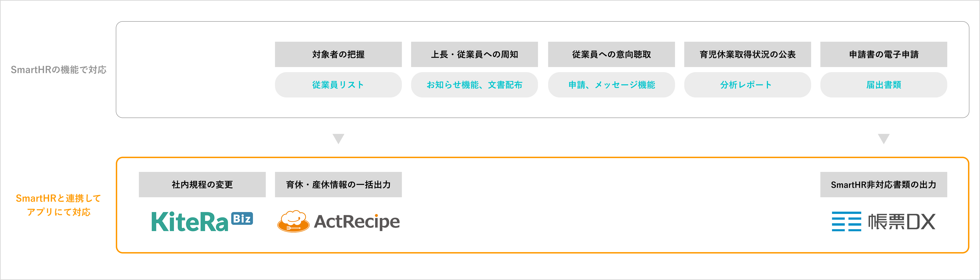Open the 申請、メッセージ機能 pill
Viewport: 980px width, 280px height.
coord(611,85)
